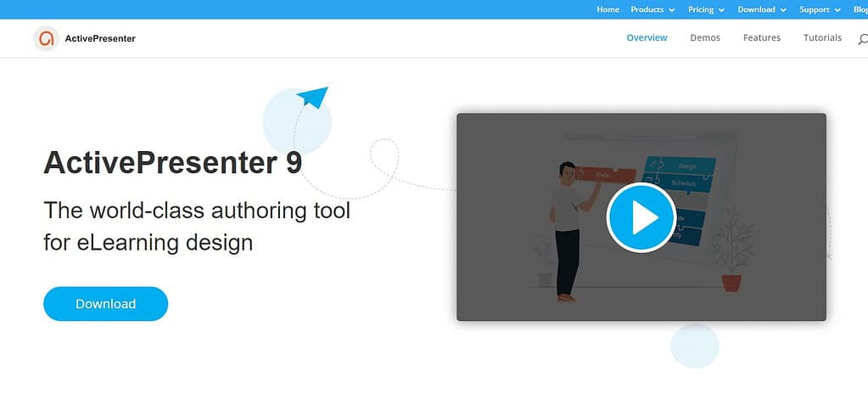The height and width of the screenshot is (405, 868).
Task: Click the video preview thumbnail
Action: [x=641, y=217]
